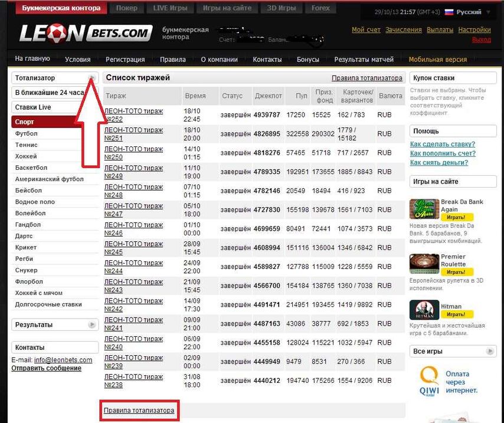
Task: Open Регистрация menu item
Action: [125, 60]
